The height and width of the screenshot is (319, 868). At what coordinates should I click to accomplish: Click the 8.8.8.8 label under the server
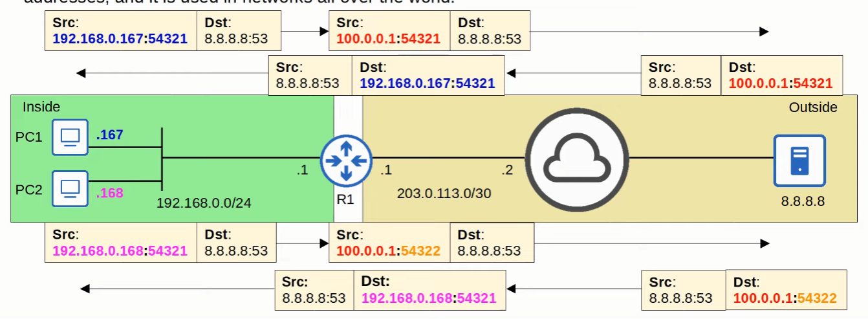[x=803, y=201]
